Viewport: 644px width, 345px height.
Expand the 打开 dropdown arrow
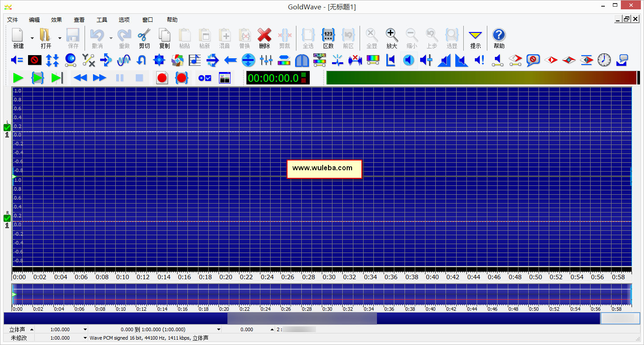pyautogui.click(x=60, y=38)
